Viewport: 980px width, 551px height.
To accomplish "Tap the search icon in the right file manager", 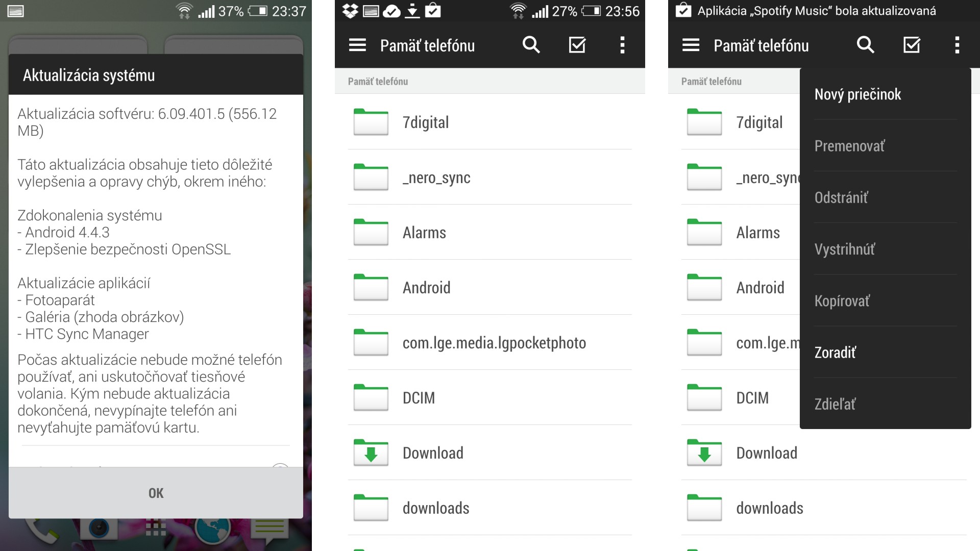I will point(865,45).
